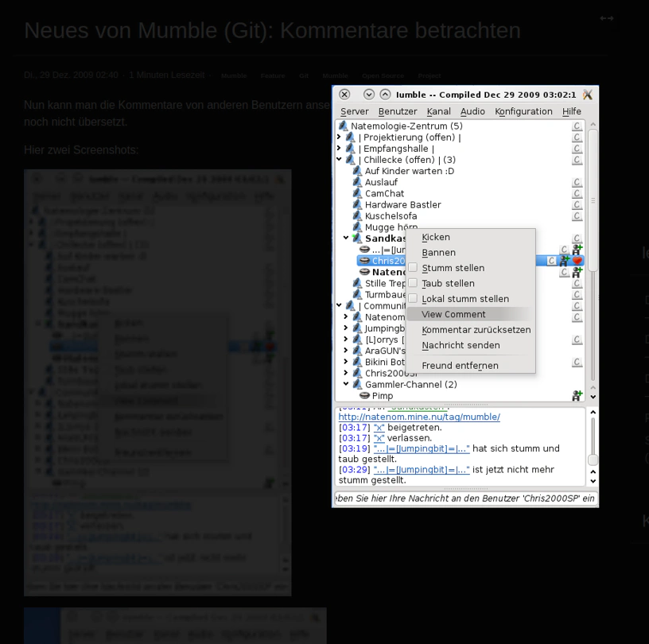The image size is (649, 644).
Task: Choose Nachricht senden menu entry
Action: tap(471, 345)
